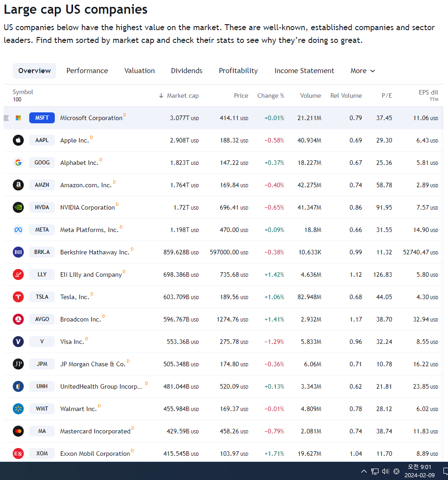Click the Microsoft logo icon
The height and width of the screenshot is (480, 448).
pos(18,118)
